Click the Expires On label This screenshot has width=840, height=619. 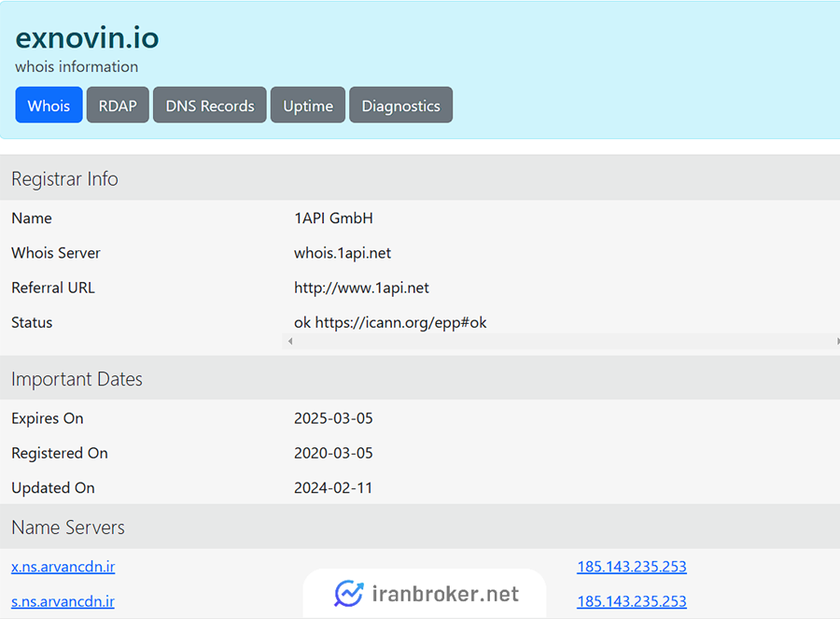tap(48, 418)
